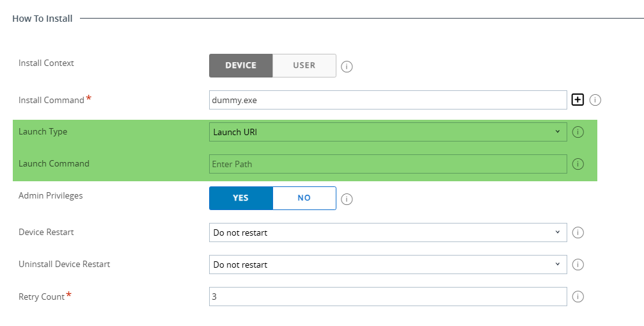Set Admin Privileges to NO
The width and height of the screenshot is (644, 326).
[x=304, y=198]
